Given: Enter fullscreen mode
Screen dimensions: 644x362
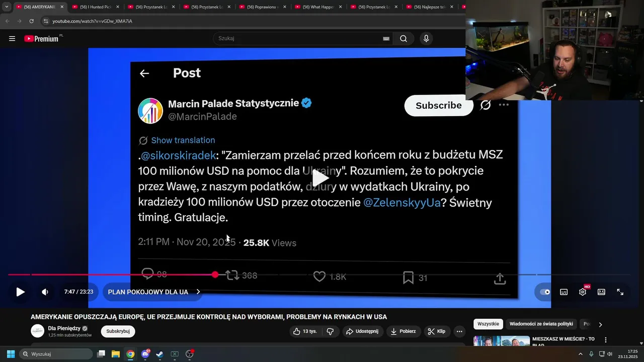Looking at the screenshot, I should [620, 292].
